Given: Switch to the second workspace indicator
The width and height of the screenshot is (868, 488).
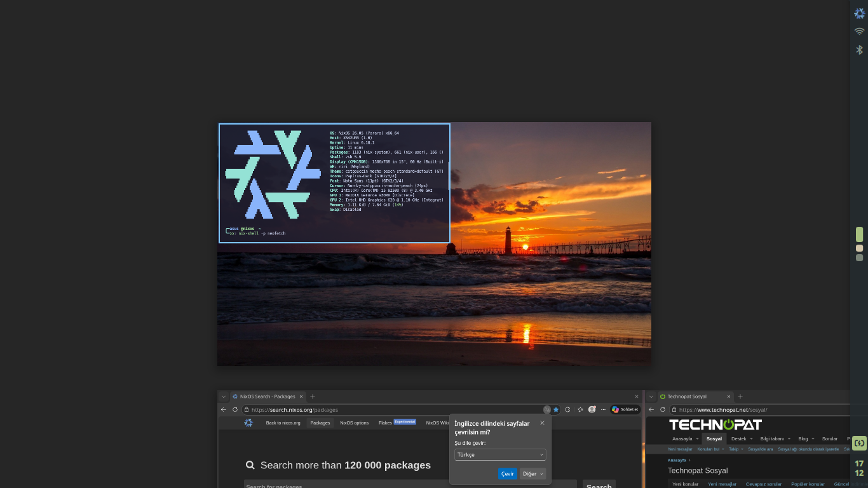Looking at the screenshot, I should [859, 248].
